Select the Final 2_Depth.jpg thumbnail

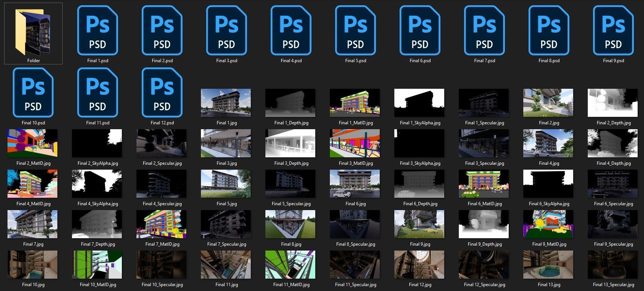(613, 103)
